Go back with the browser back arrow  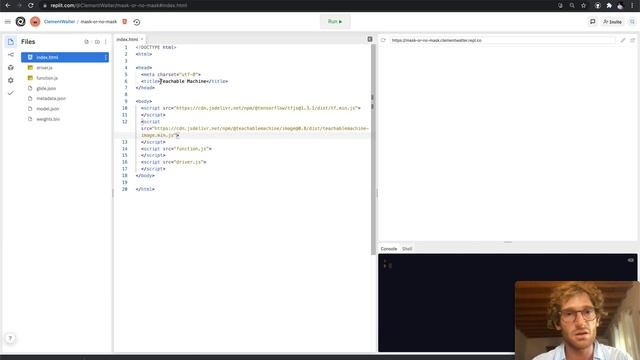coord(8,5)
